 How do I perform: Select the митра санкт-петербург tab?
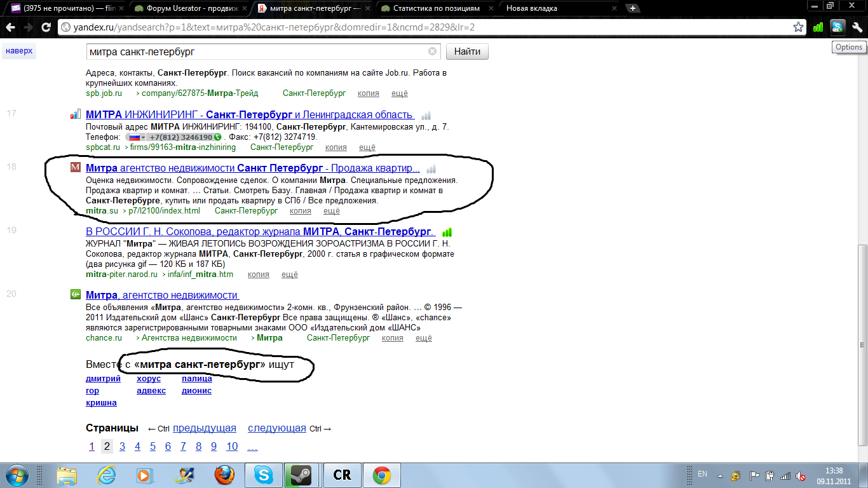click(313, 8)
